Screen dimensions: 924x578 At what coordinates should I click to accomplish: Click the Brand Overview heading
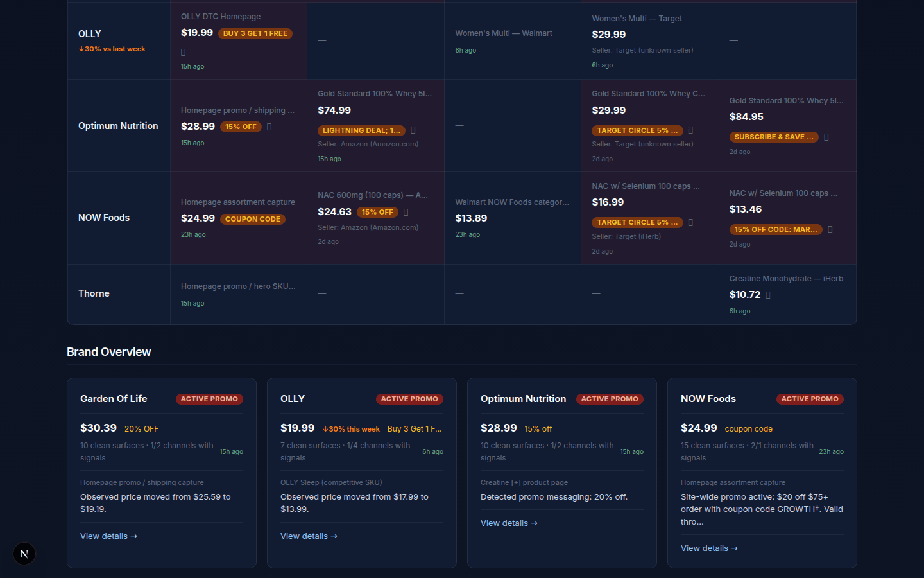click(109, 352)
